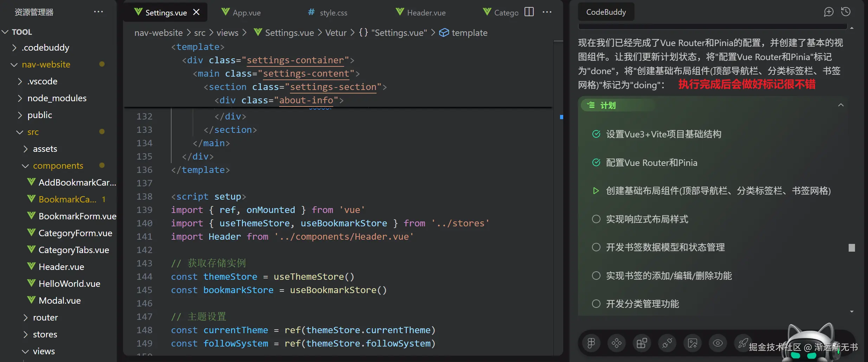Expand the router folder
The height and width of the screenshot is (362, 868).
(45, 317)
